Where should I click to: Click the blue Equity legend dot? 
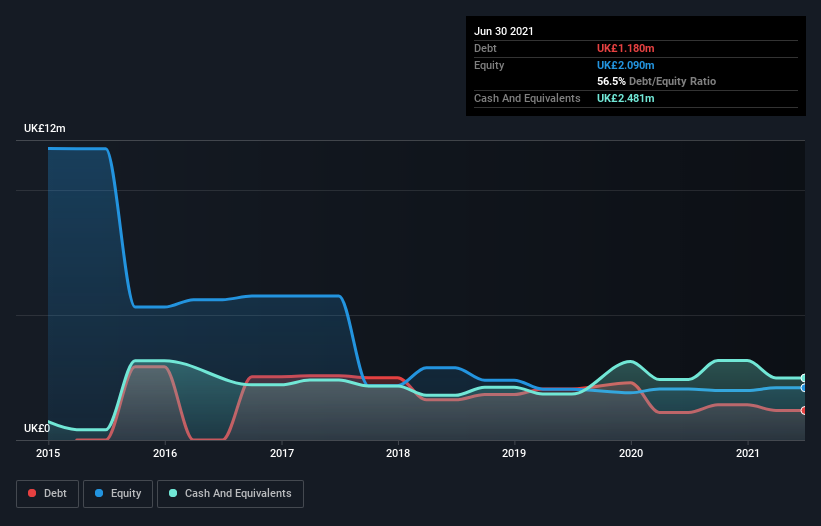click(99, 493)
